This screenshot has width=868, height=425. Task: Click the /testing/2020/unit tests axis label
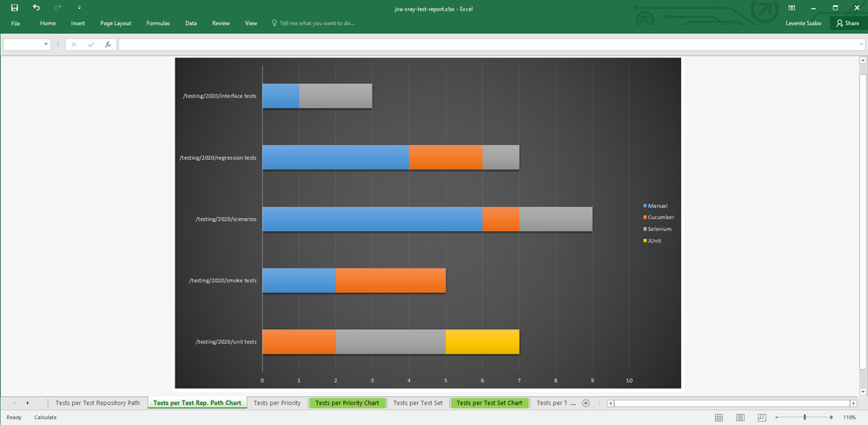click(x=226, y=342)
